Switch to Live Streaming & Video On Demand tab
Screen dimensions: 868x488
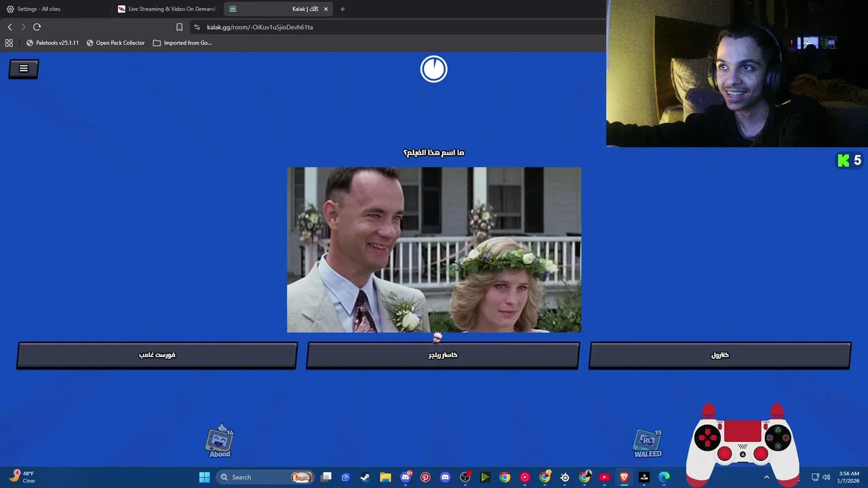[167, 9]
